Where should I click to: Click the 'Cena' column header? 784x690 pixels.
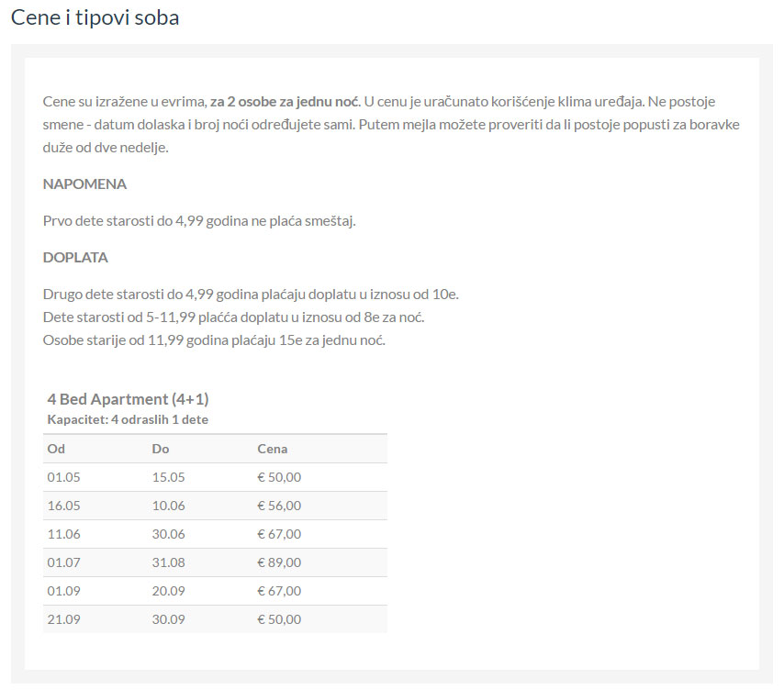coord(273,449)
